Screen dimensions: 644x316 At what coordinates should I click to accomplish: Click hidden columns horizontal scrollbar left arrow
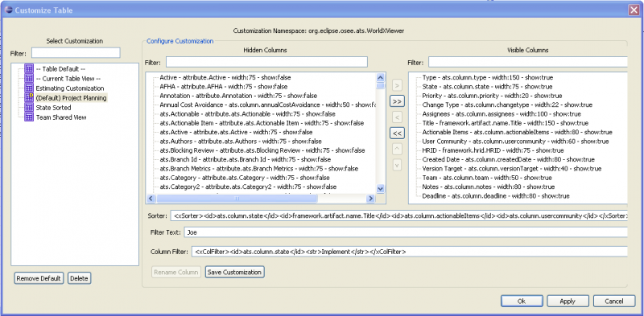[x=151, y=199]
